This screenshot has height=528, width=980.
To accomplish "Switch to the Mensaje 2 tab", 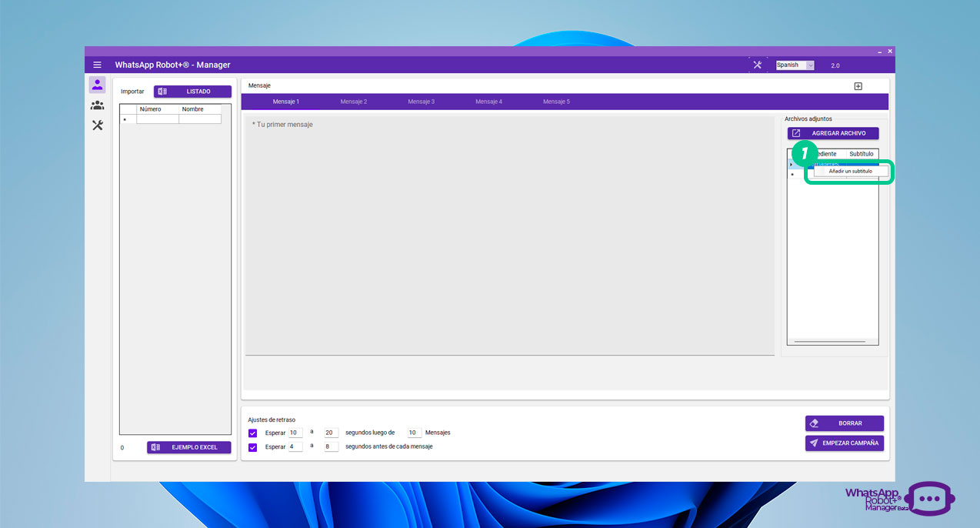I will (354, 102).
